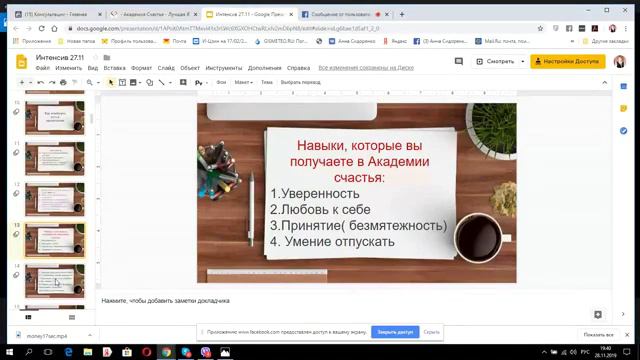Open the Вставка menu
The height and width of the screenshot is (360, 640).
pyautogui.click(x=114, y=68)
